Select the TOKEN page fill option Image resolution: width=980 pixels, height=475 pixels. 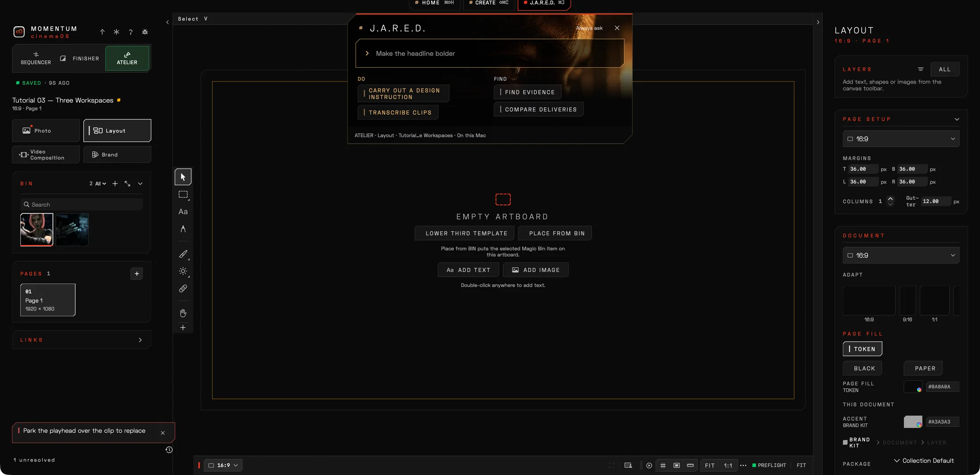pyautogui.click(x=862, y=349)
